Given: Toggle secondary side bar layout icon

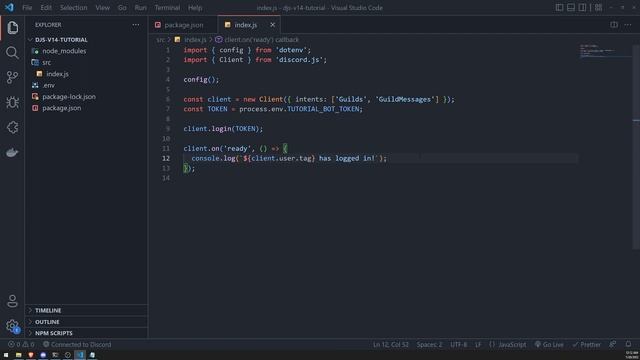Looking at the screenshot, I should point(582,7).
